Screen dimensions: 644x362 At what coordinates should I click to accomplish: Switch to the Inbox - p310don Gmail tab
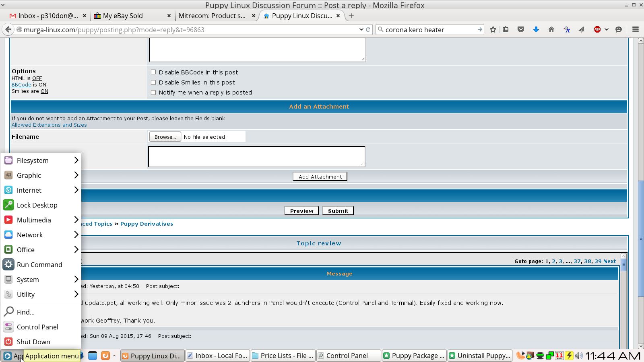pyautogui.click(x=48, y=16)
